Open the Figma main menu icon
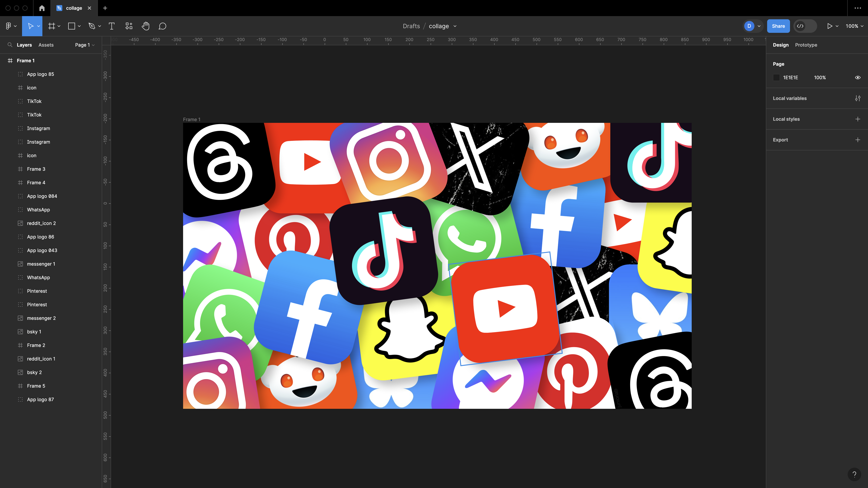The width and height of the screenshot is (868, 488). tap(8, 26)
